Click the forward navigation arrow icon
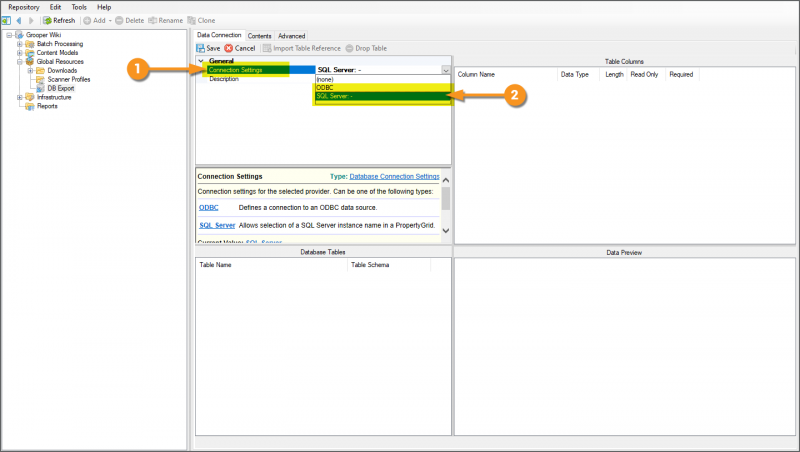The height and width of the screenshot is (452, 800). (31, 20)
